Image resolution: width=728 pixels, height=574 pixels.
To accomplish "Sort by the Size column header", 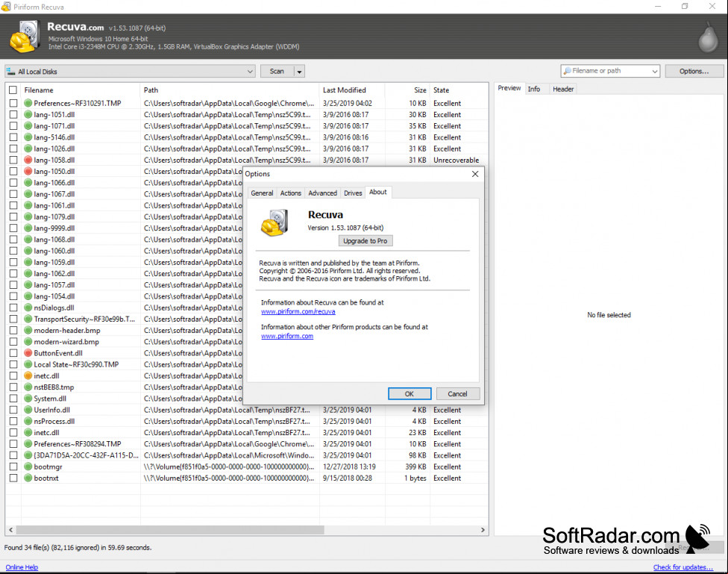I will (x=407, y=90).
